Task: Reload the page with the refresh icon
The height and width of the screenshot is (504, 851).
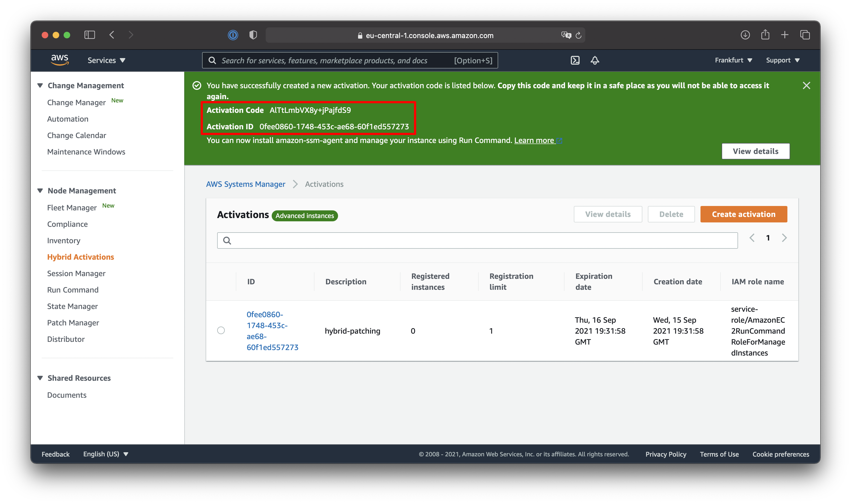Action: tap(578, 35)
